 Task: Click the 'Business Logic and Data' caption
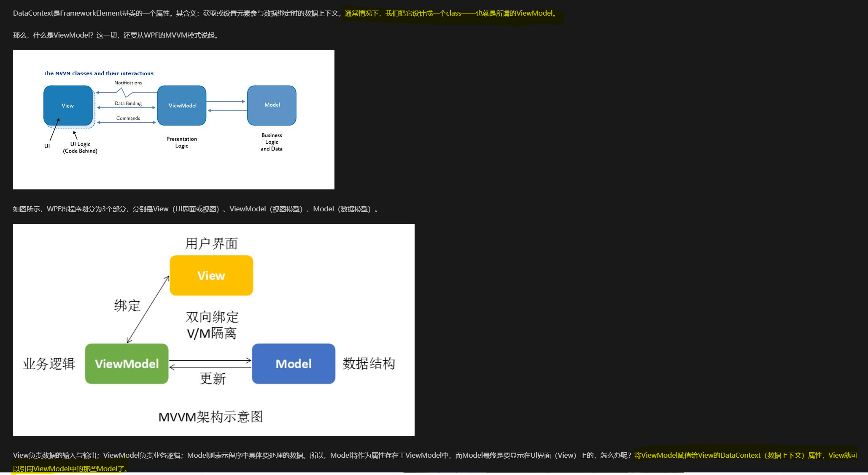click(272, 142)
